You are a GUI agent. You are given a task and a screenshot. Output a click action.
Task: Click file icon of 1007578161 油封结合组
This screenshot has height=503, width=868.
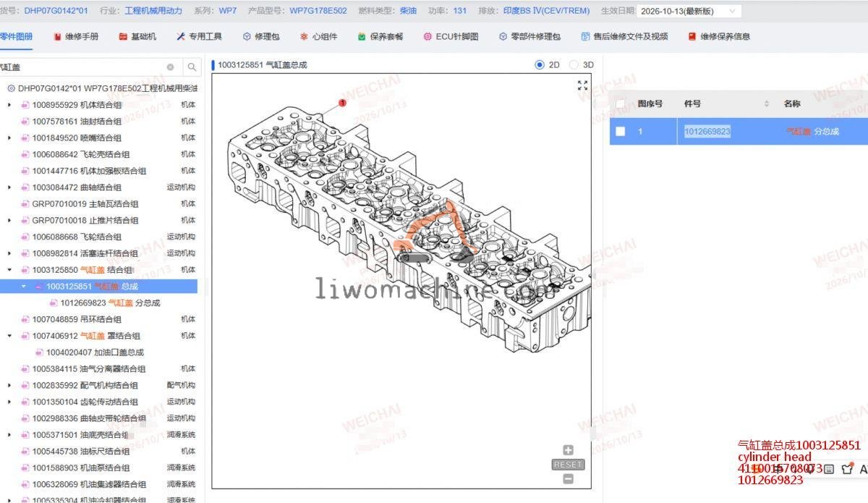pyautogui.click(x=25, y=122)
